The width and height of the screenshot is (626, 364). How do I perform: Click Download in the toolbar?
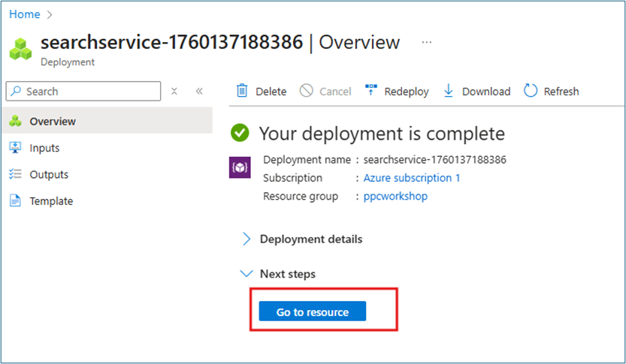pyautogui.click(x=486, y=92)
